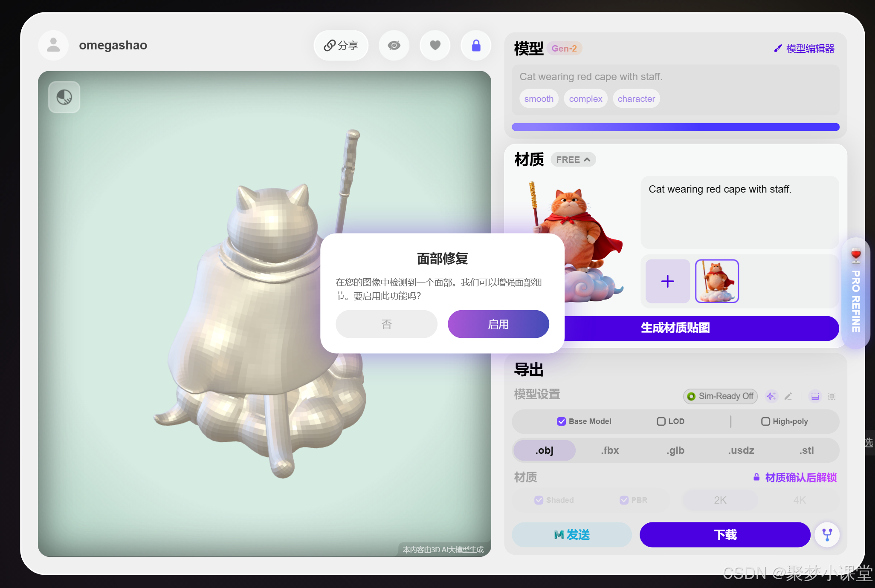Check the High-poly option
Viewport: 875px width, 588px height.
(765, 421)
